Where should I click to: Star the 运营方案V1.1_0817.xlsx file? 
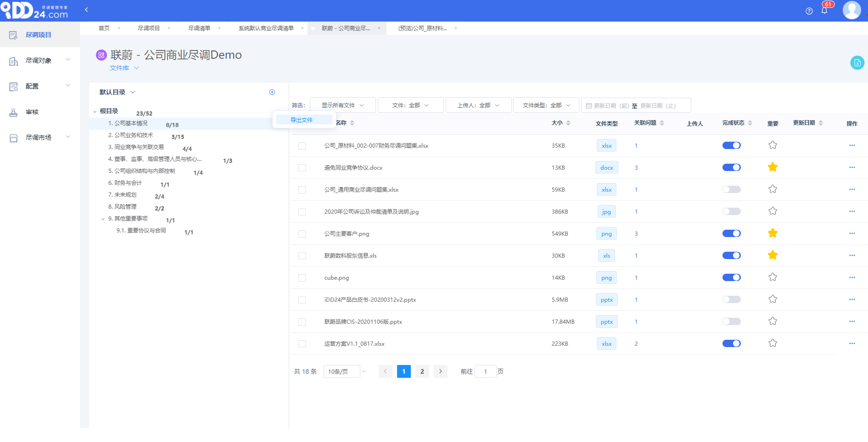point(773,343)
